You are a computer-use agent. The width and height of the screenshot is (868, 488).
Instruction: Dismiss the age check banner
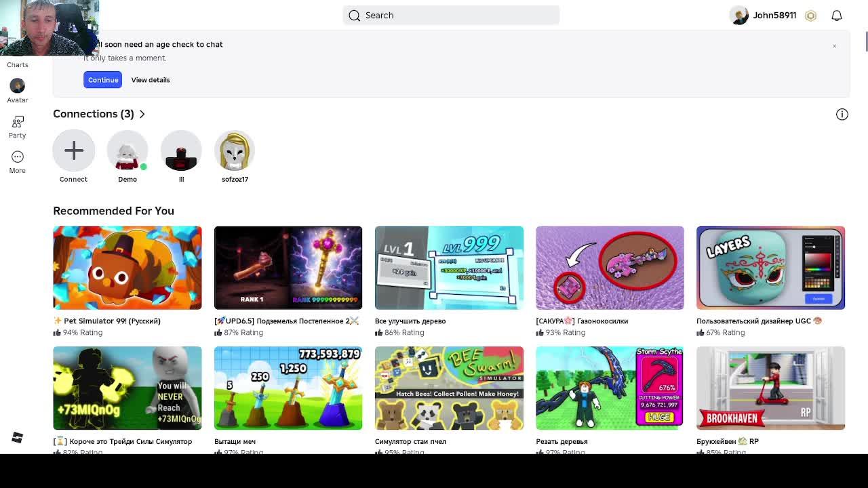pos(834,46)
